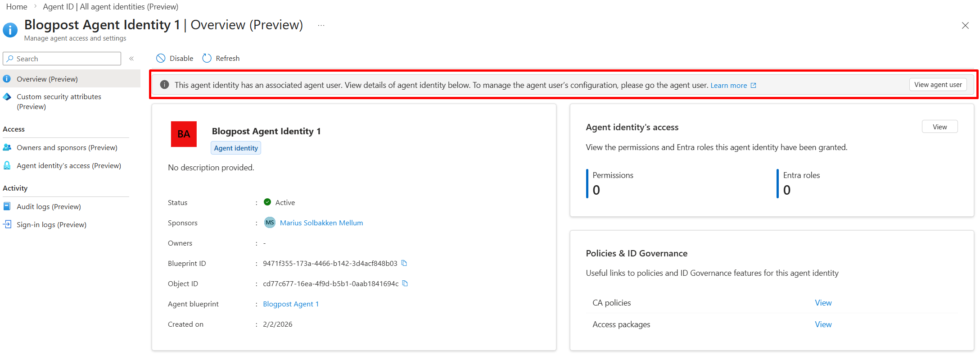This screenshot has height=356, width=980.
Task: Click the MS sponsor avatar icon
Action: (x=270, y=223)
